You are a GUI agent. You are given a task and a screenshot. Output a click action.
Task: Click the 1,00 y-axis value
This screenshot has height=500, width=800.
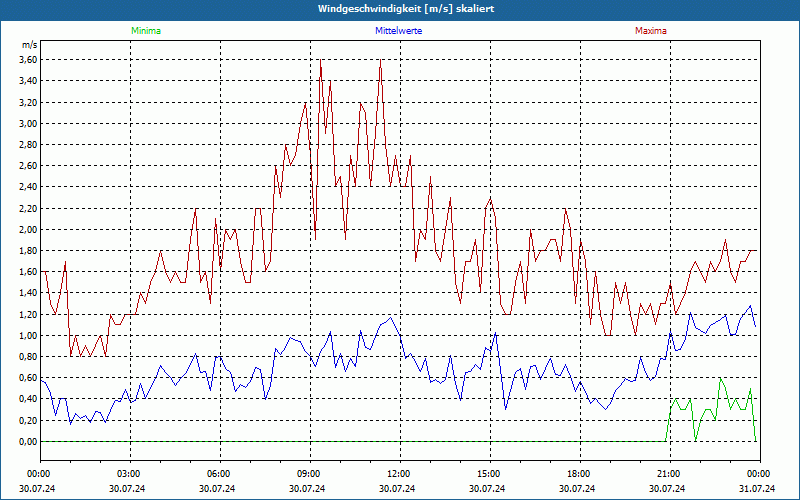pyautogui.click(x=28, y=335)
